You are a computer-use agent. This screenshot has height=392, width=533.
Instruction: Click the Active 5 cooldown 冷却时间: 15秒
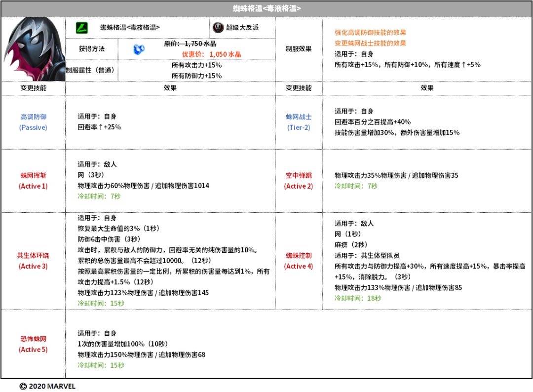[101, 365]
